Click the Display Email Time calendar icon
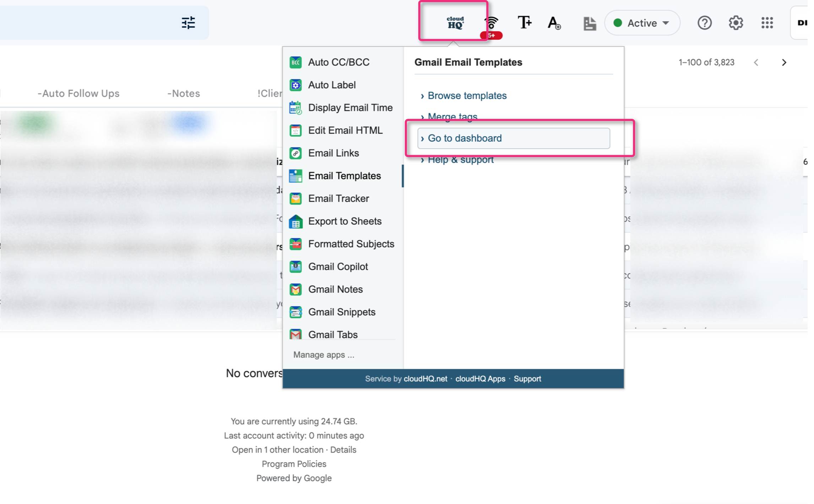Viewport: 814px width, 504px height. point(295,108)
